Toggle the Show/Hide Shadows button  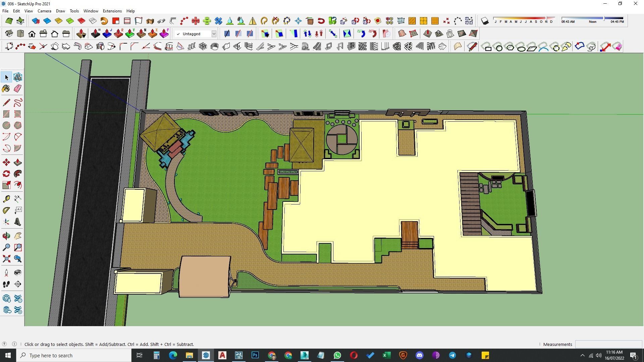point(485,21)
